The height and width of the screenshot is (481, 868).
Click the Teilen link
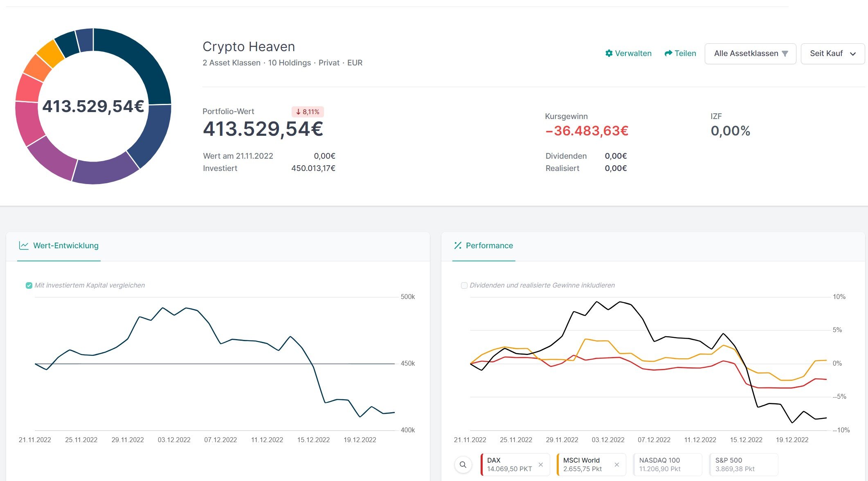(x=685, y=53)
